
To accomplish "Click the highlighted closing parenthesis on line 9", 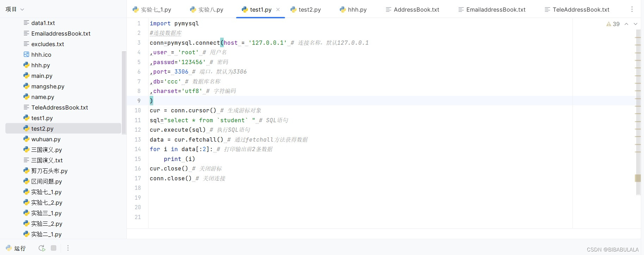I will [151, 101].
